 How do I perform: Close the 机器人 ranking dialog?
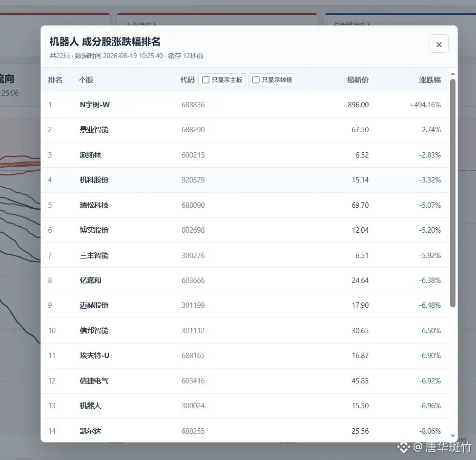(x=439, y=44)
